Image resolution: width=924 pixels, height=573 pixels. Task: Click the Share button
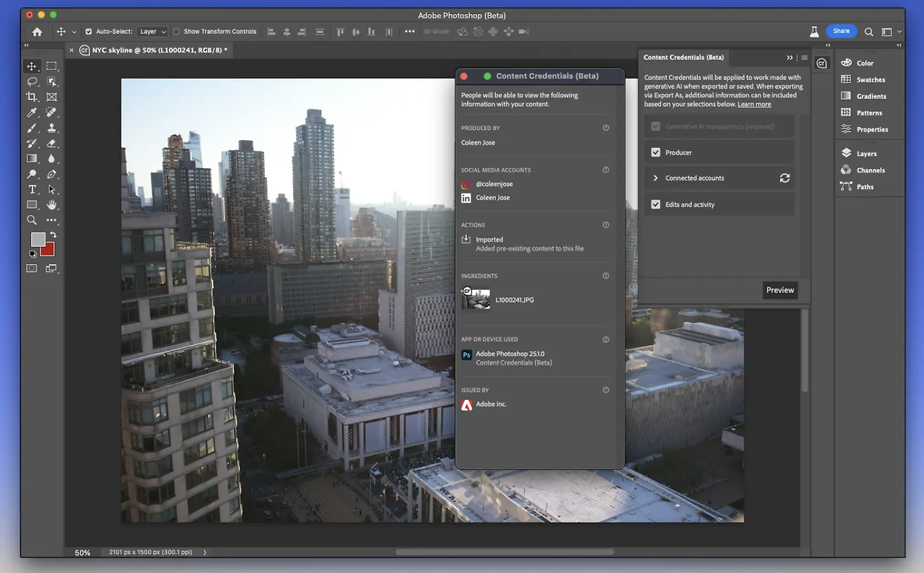click(x=841, y=31)
